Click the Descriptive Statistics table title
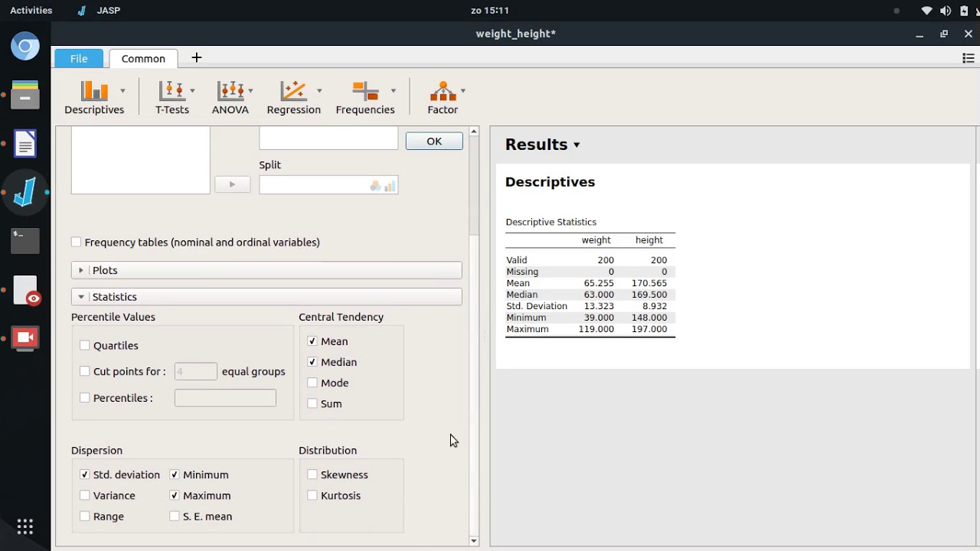This screenshot has height=551, width=980. tap(551, 222)
